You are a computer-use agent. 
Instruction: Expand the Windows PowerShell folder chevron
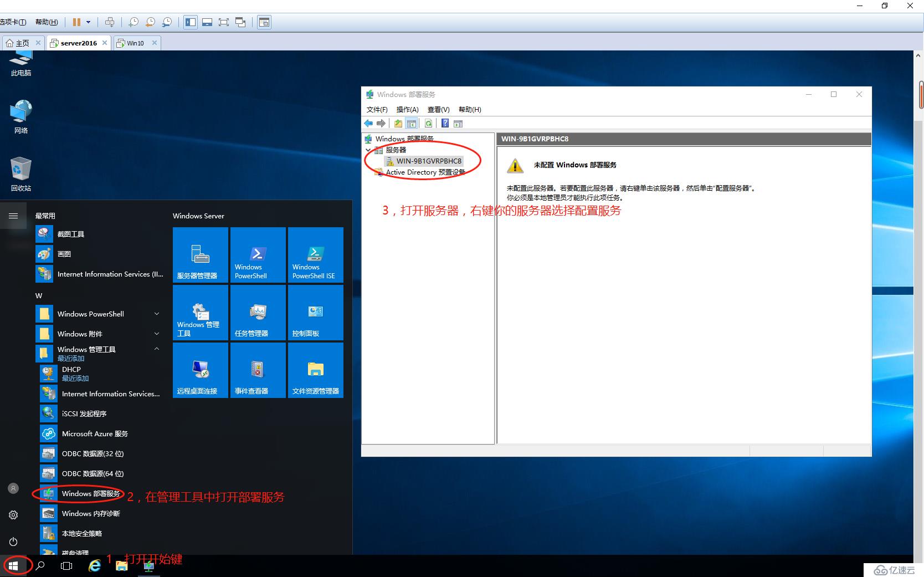(x=157, y=314)
